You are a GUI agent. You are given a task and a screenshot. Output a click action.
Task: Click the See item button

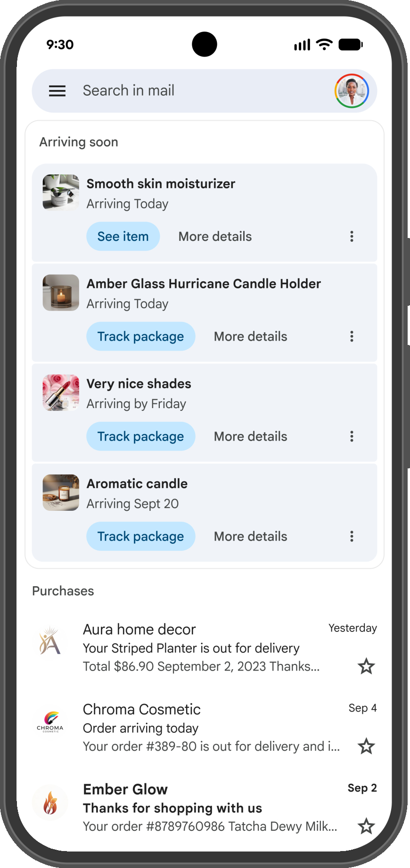pyautogui.click(x=123, y=237)
